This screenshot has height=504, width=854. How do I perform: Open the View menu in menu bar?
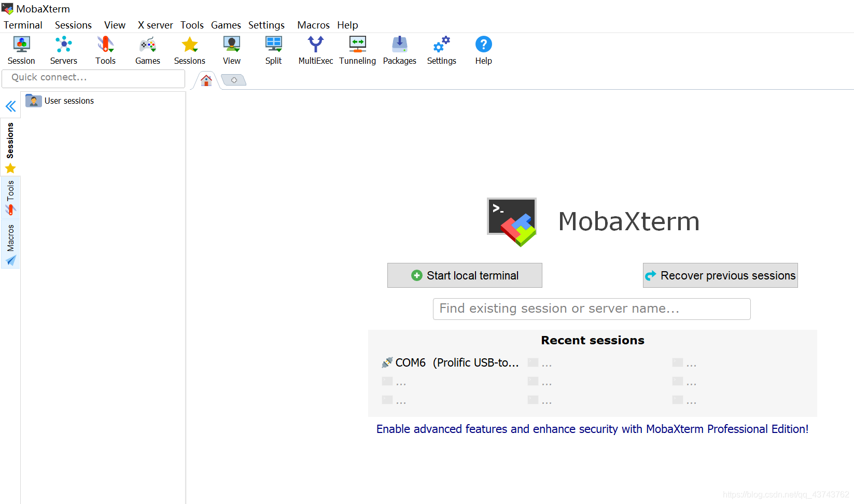coord(115,25)
